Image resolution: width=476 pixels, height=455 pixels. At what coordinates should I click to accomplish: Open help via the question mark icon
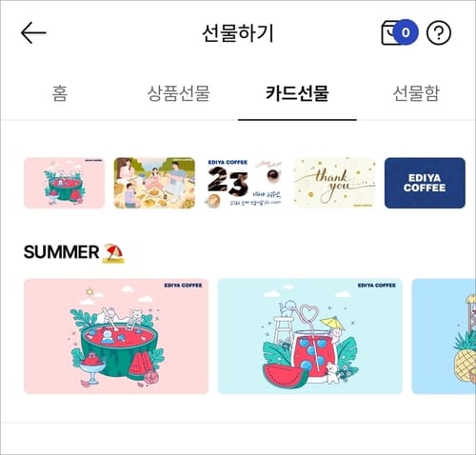(439, 32)
